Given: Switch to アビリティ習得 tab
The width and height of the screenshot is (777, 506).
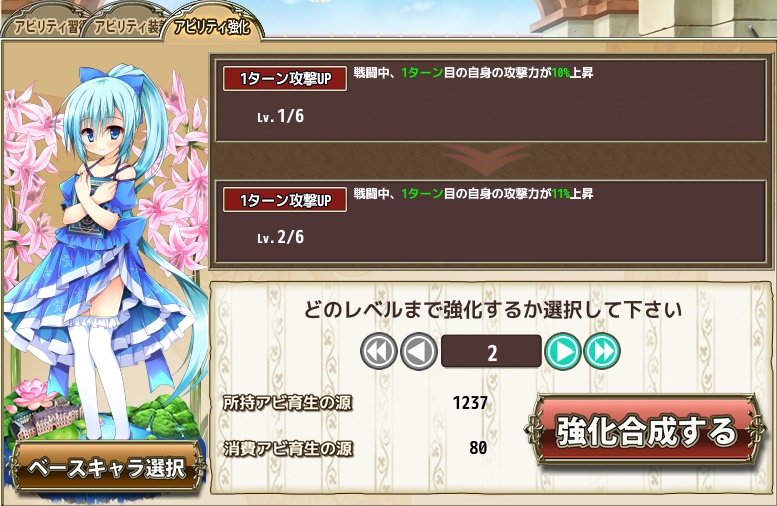Looking at the screenshot, I should 44,26.
